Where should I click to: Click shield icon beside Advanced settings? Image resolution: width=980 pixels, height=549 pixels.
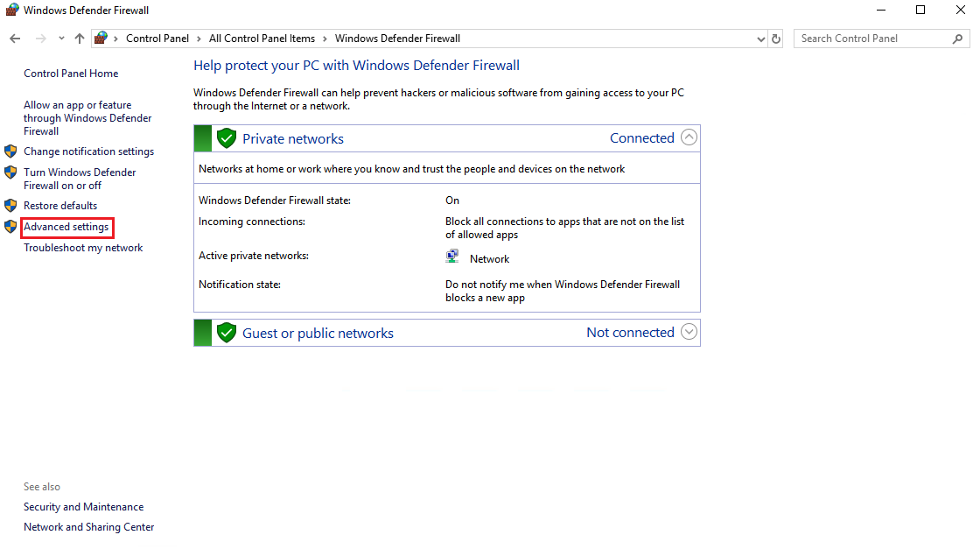tap(10, 227)
